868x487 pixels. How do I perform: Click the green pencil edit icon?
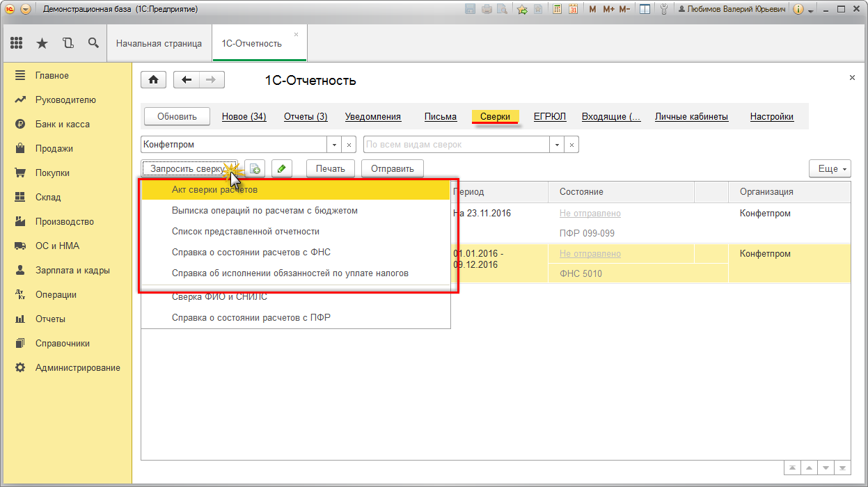(282, 168)
